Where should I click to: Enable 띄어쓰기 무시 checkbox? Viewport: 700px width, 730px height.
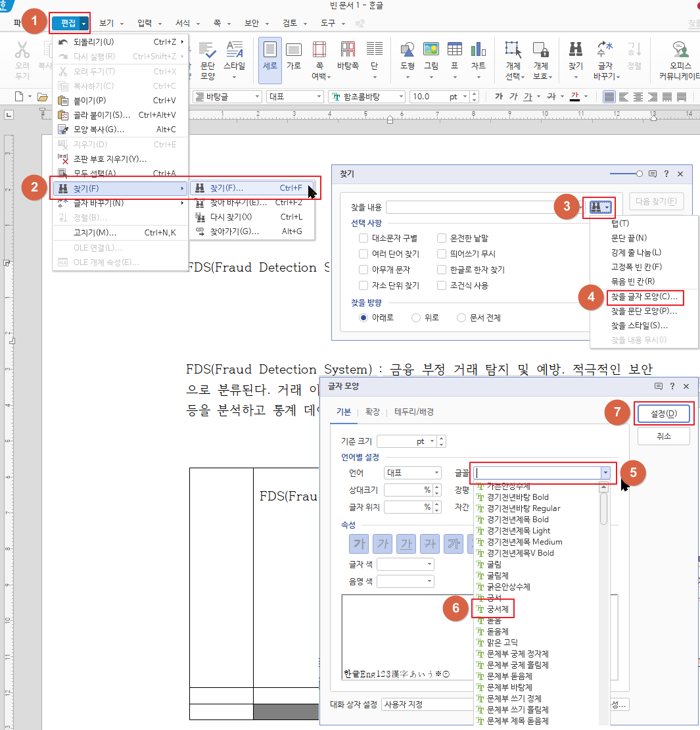[x=442, y=254]
